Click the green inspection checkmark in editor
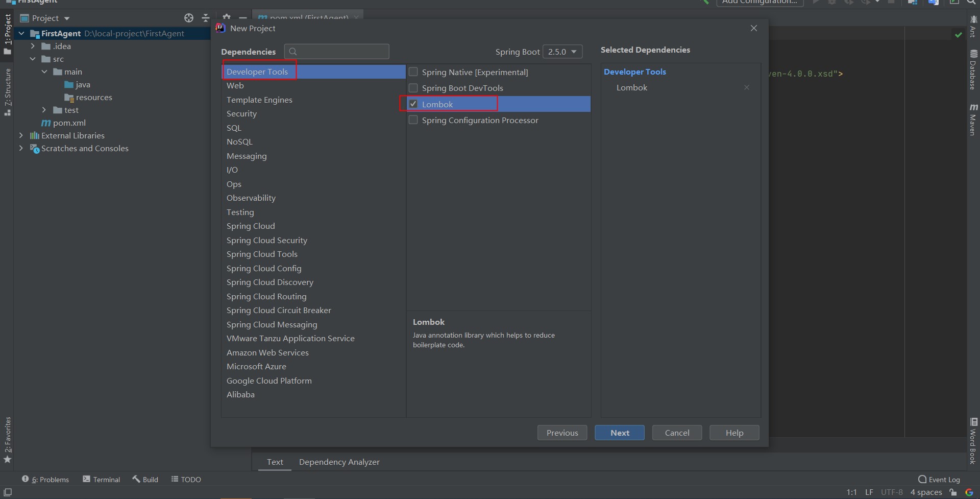Screen dimensions: 980x499 pos(958,35)
